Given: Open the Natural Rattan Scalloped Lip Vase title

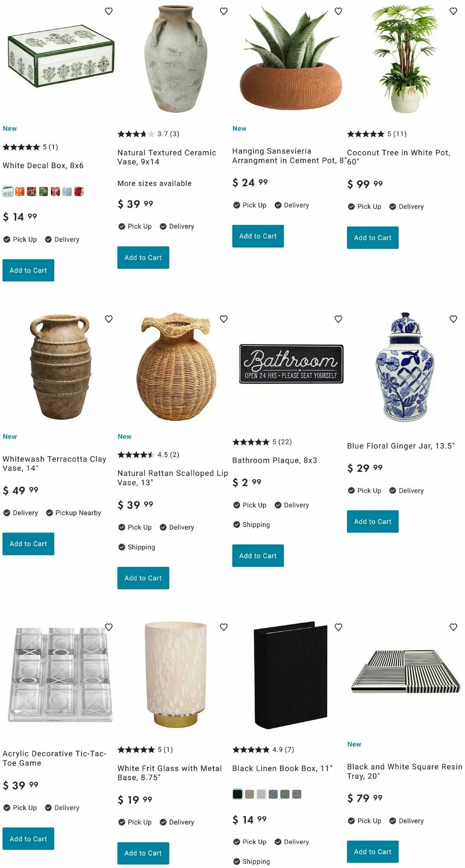Looking at the screenshot, I should pos(172,478).
